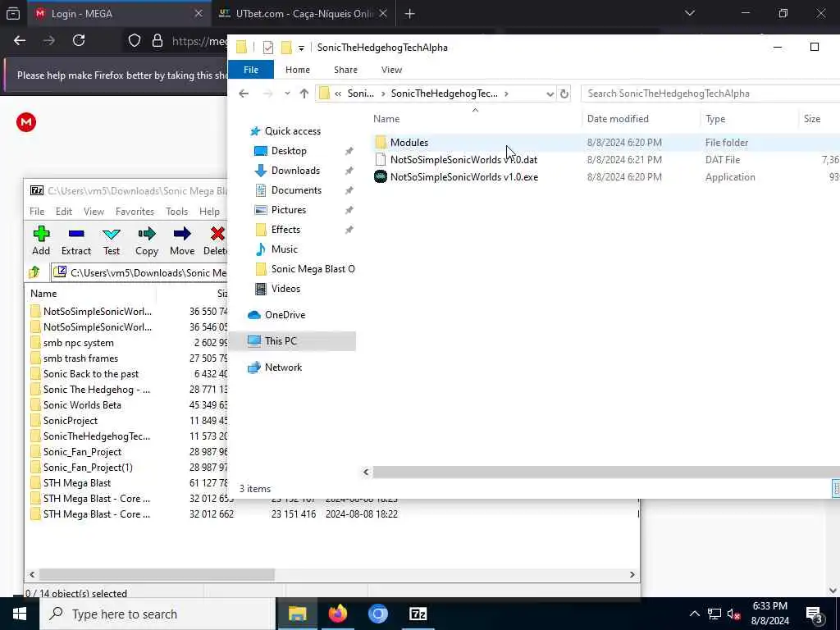The height and width of the screenshot is (630, 840).
Task: Click the 7-Zip taskbar icon
Action: pos(418,614)
